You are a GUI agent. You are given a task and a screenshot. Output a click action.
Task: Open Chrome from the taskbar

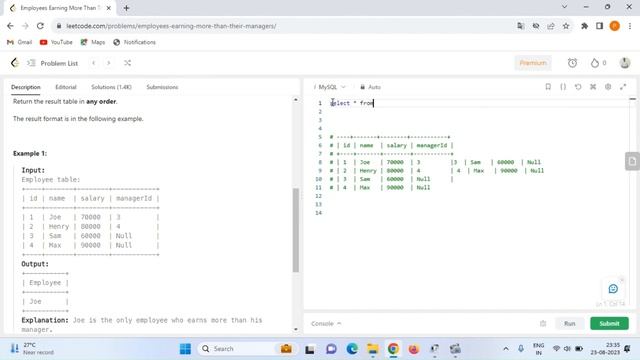click(393, 349)
